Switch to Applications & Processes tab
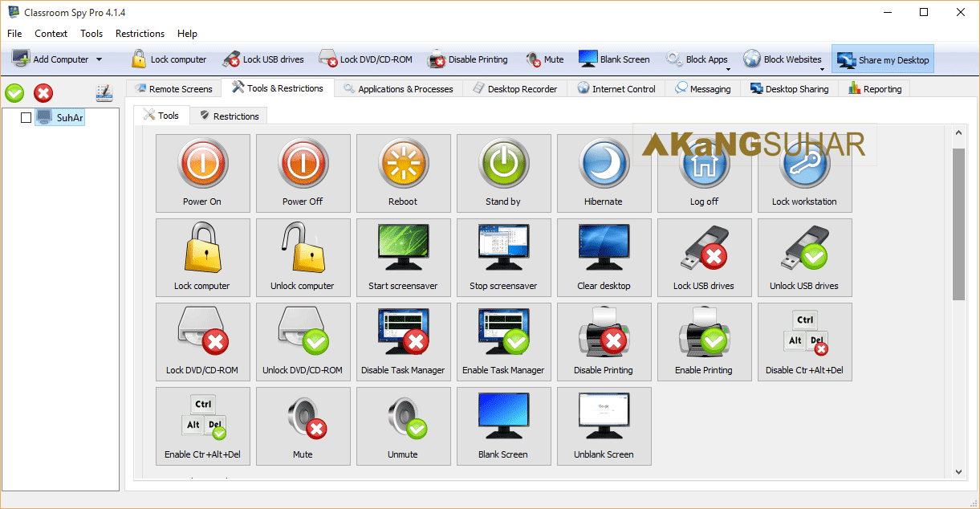 click(399, 88)
